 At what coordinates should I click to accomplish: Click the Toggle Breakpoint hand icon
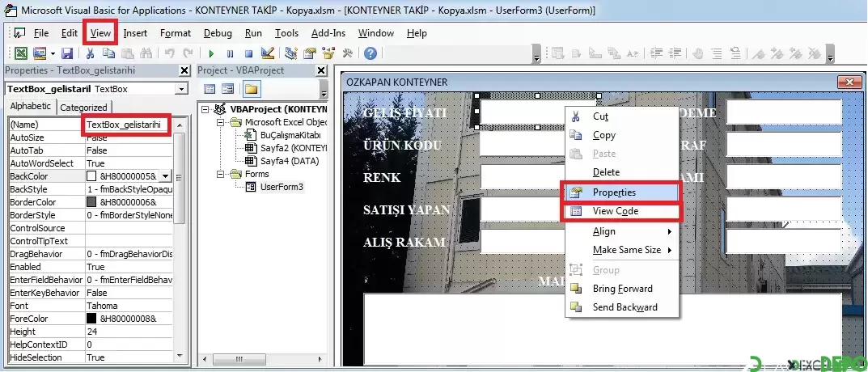click(x=698, y=53)
